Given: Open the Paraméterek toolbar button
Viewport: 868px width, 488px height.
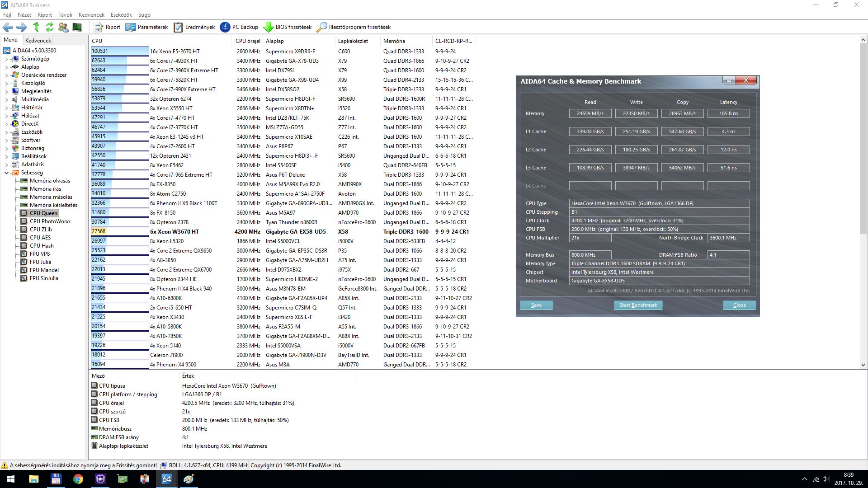Looking at the screenshot, I should [x=146, y=27].
